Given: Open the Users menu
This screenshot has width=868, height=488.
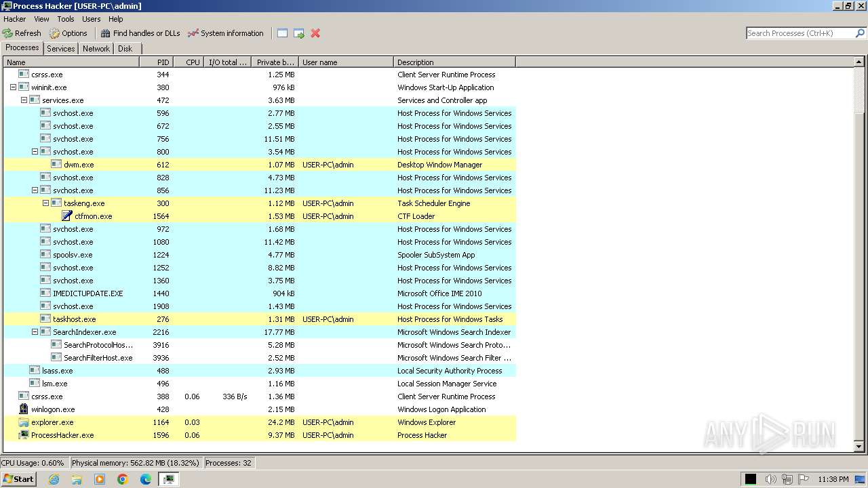Looking at the screenshot, I should [92, 19].
